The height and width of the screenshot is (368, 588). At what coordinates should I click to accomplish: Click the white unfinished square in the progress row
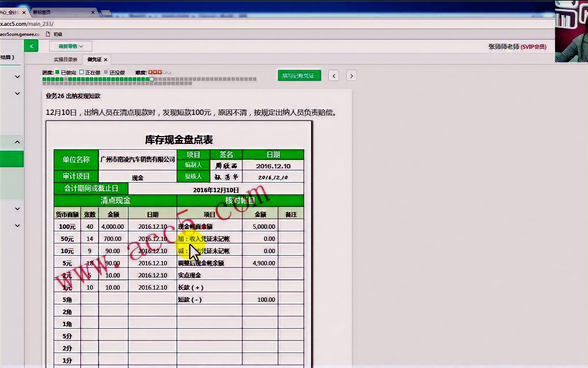151,79
